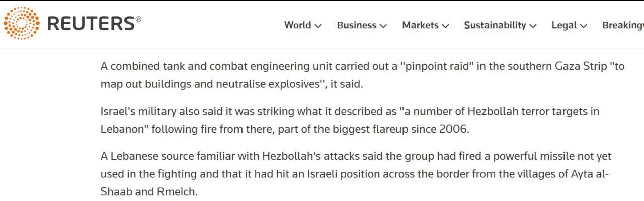This screenshot has width=644, height=201.
Task: Click the words "Gaza Strip" in the text
Action: pos(582,66)
